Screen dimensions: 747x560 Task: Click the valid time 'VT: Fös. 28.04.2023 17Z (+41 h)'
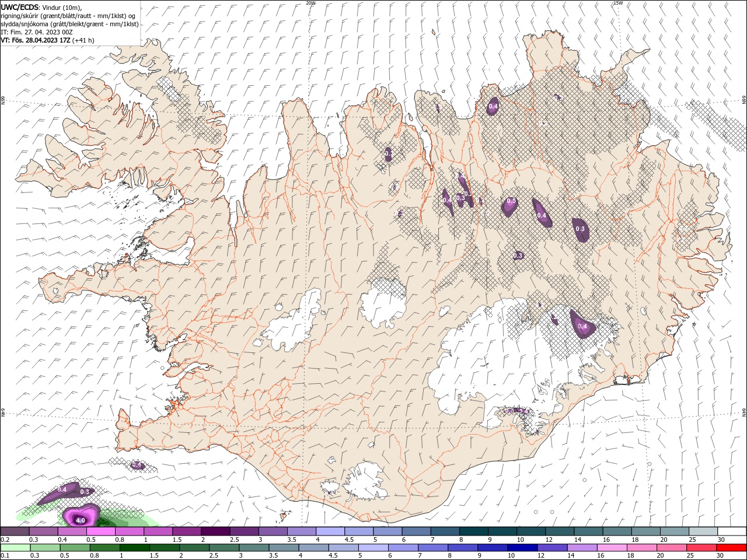(x=47, y=40)
